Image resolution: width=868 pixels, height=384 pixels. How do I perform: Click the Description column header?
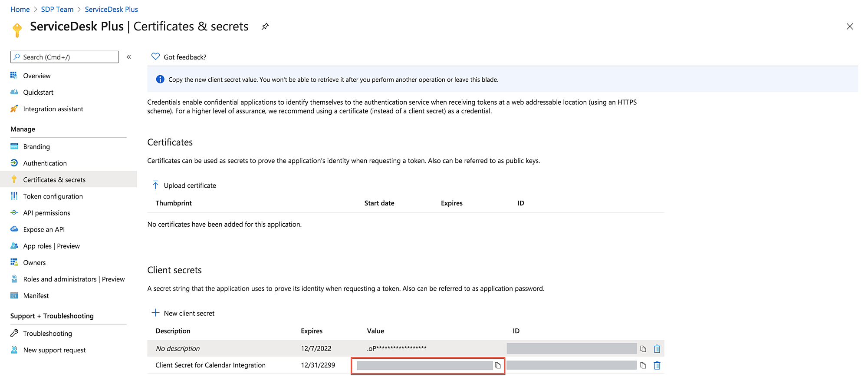pyautogui.click(x=173, y=331)
